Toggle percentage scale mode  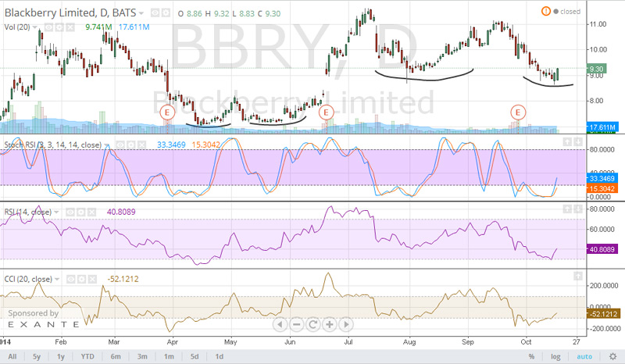coord(531,356)
